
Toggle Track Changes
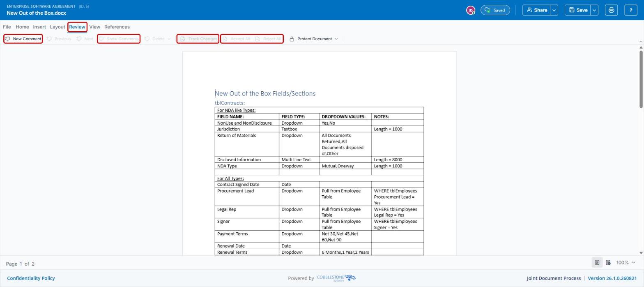pyautogui.click(x=198, y=39)
